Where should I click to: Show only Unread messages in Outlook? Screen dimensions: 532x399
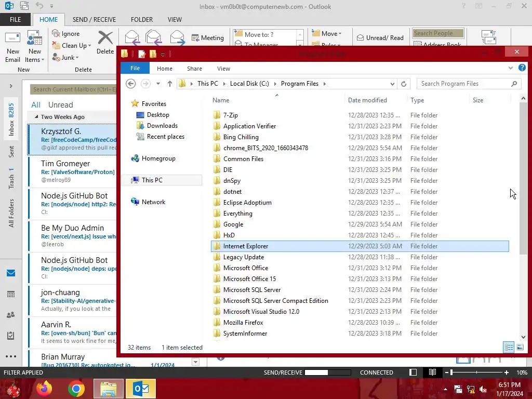(x=60, y=105)
